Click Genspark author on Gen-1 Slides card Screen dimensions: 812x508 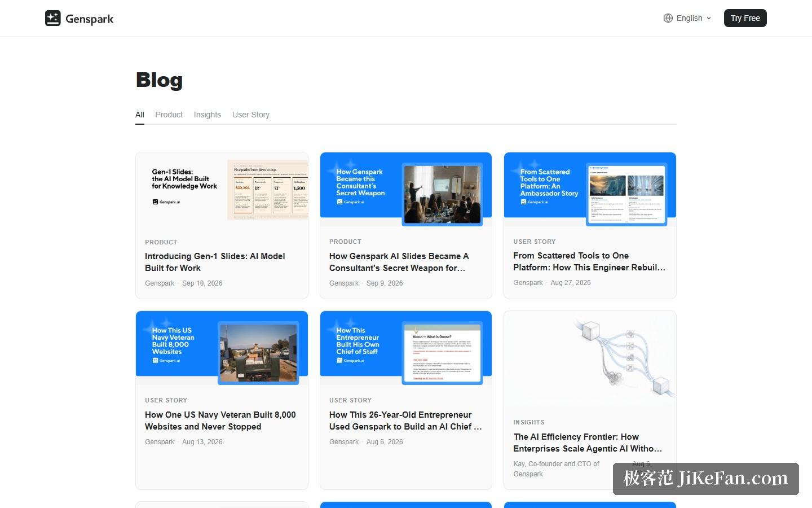point(160,283)
